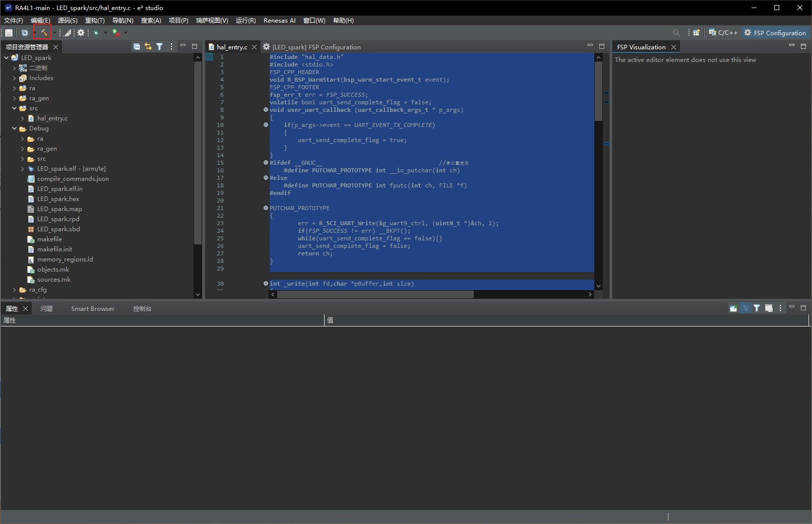Expand the Includes tree node
The width and height of the screenshot is (812, 524).
click(x=15, y=78)
